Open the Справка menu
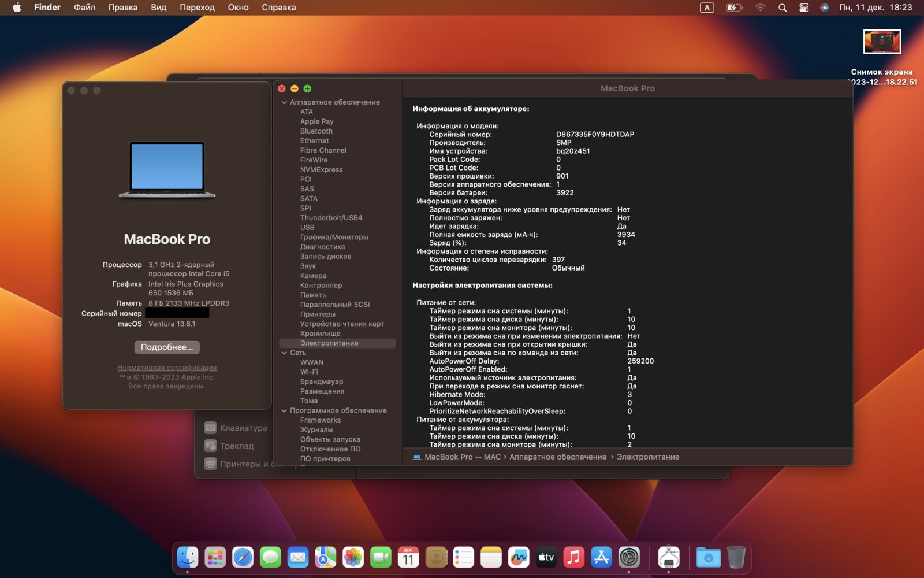The height and width of the screenshot is (578, 924). pyautogui.click(x=278, y=8)
